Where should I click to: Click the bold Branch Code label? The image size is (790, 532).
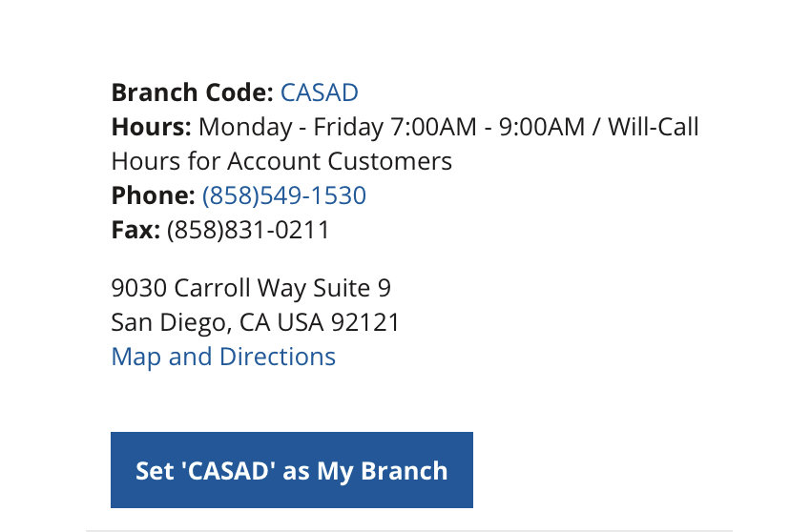coord(193,92)
